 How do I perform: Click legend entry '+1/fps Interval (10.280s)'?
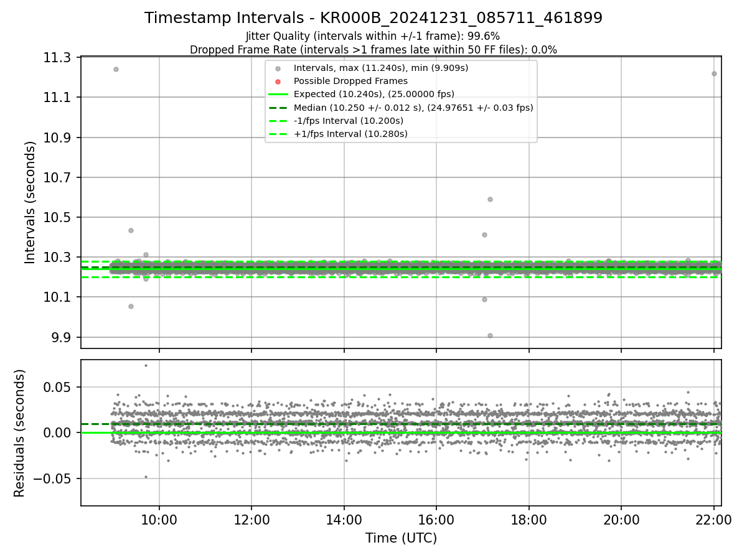350,133
